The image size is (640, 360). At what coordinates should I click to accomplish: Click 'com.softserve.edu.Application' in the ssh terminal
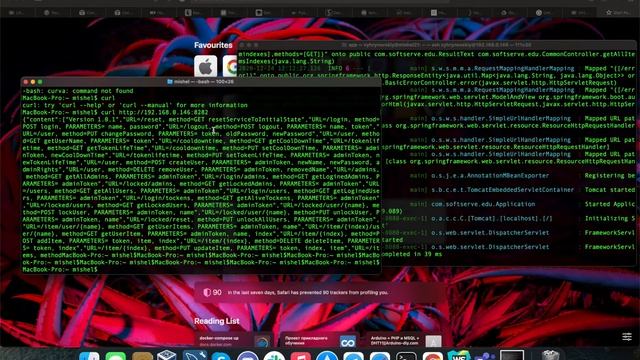(483, 204)
